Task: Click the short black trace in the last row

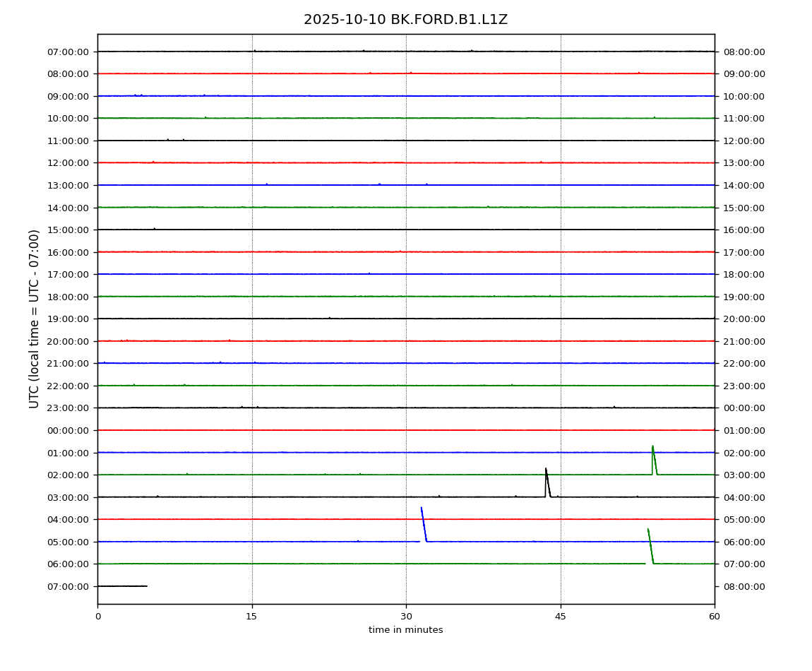Action: tap(122, 586)
